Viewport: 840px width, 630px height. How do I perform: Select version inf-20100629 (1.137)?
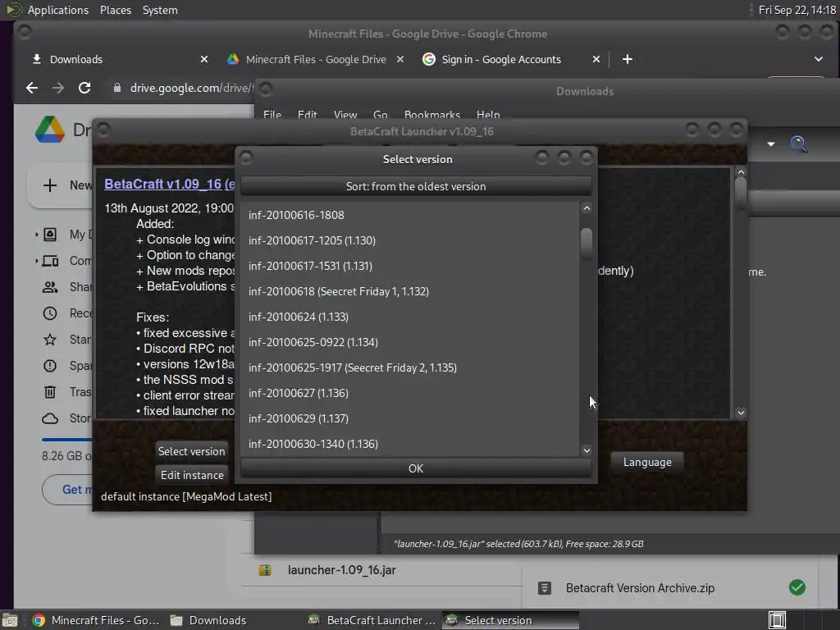click(x=410, y=418)
